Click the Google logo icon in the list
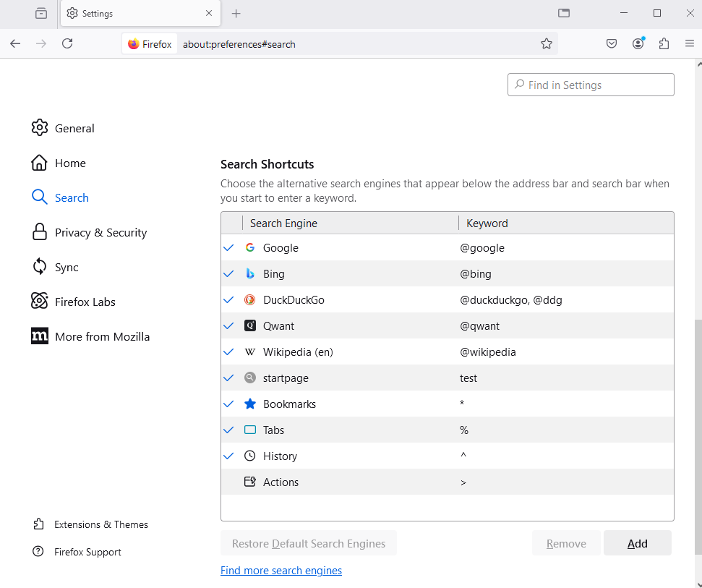 (x=250, y=247)
